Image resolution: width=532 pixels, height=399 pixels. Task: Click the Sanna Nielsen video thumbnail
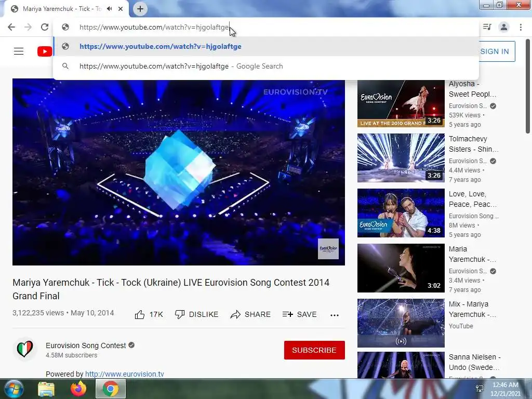point(401,365)
